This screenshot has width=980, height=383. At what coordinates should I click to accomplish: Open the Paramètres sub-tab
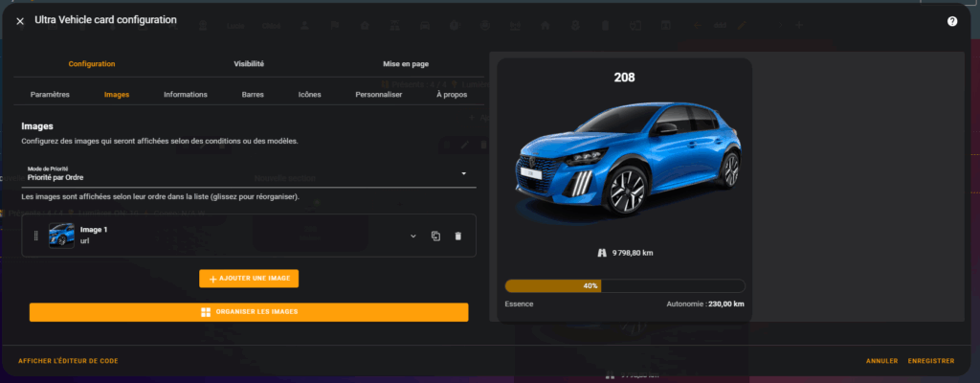(x=50, y=95)
